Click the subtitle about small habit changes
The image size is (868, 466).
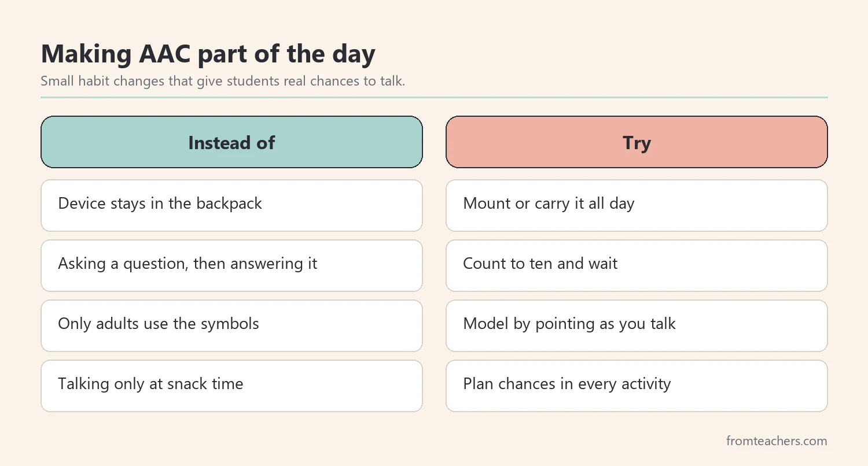[x=223, y=81]
